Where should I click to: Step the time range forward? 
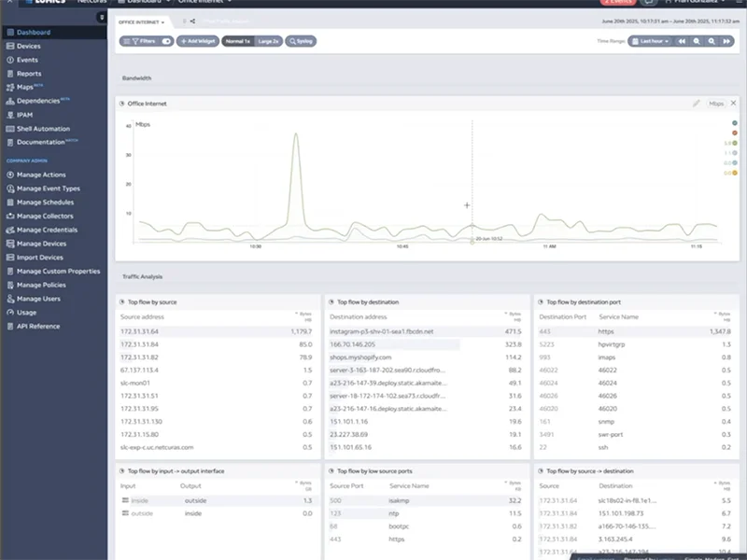point(726,41)
